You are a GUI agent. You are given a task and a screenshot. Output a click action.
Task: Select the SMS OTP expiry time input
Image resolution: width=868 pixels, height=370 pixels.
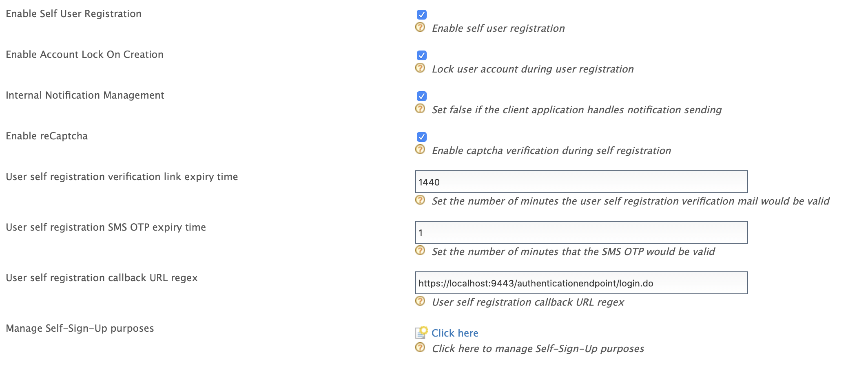[581, 233]
